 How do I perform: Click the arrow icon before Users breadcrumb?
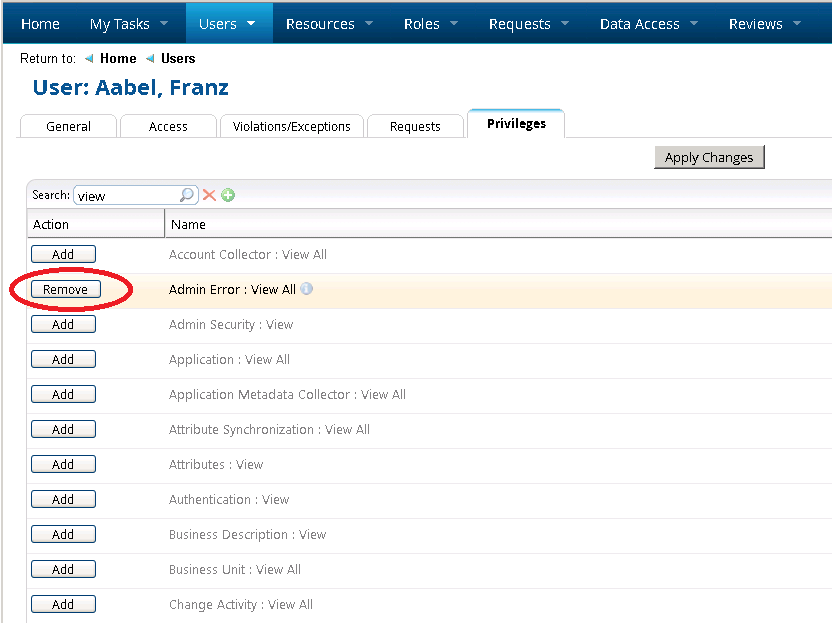coord(152,58)
